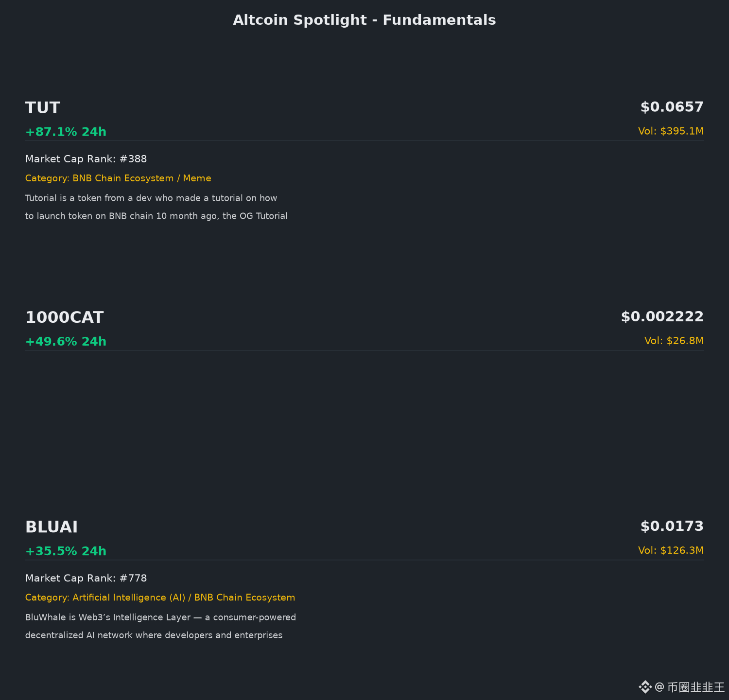Viewport: 729px width, 700px height.
Task: Select the TUT token name
Action: click(43, 107)
